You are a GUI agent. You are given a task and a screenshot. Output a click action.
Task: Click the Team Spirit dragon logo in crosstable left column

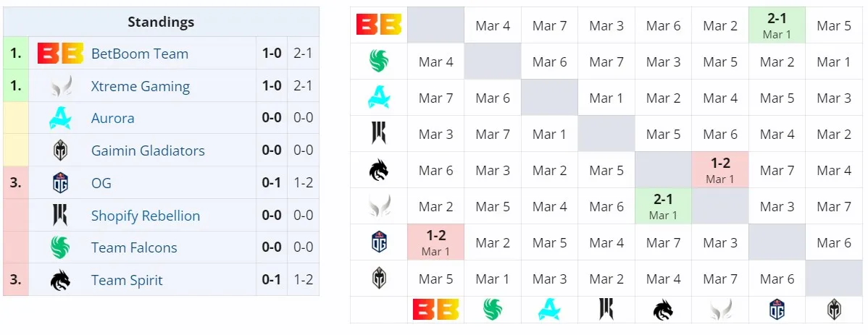[x=379, y=170]
